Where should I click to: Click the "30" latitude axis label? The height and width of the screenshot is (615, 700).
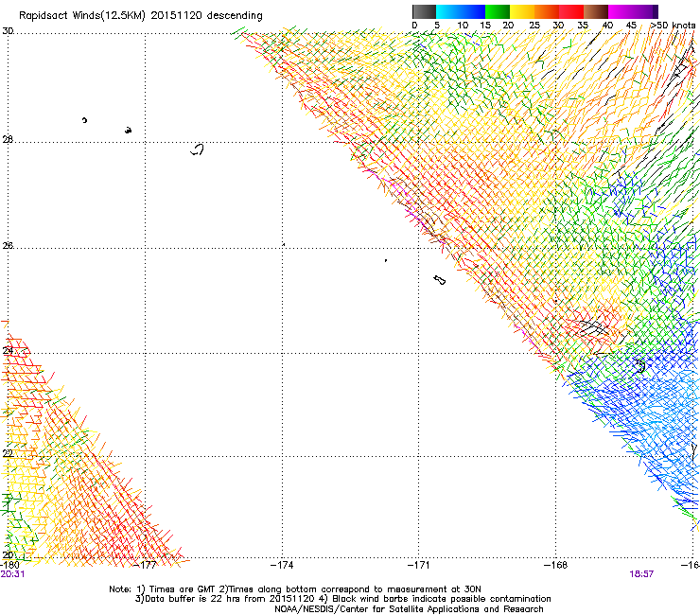(x=8, y=31)
